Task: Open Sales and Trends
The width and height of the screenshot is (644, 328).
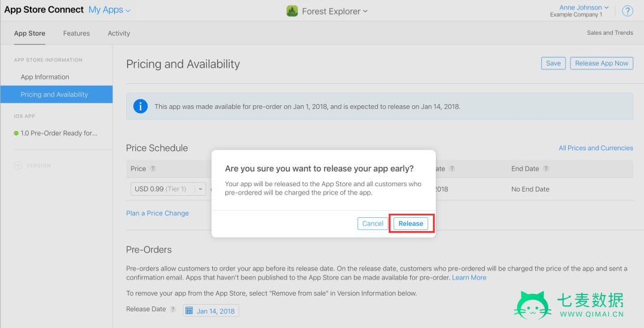Action: pos(610,33)
